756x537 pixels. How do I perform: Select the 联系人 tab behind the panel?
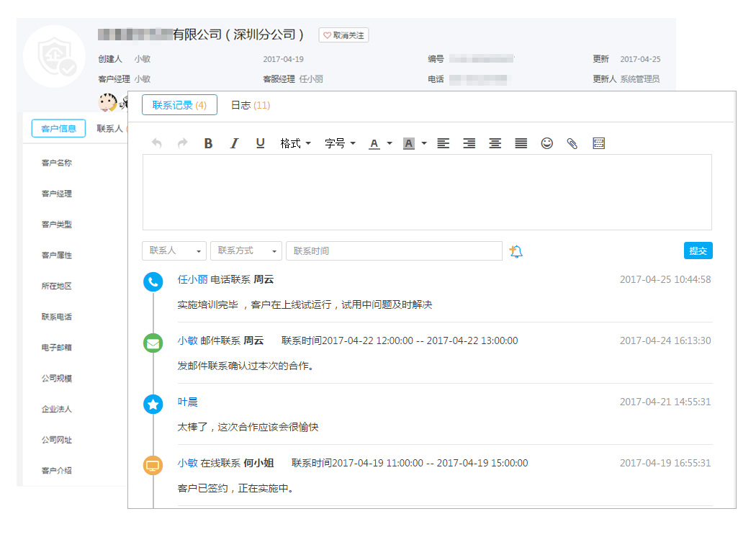pos(110,128)
